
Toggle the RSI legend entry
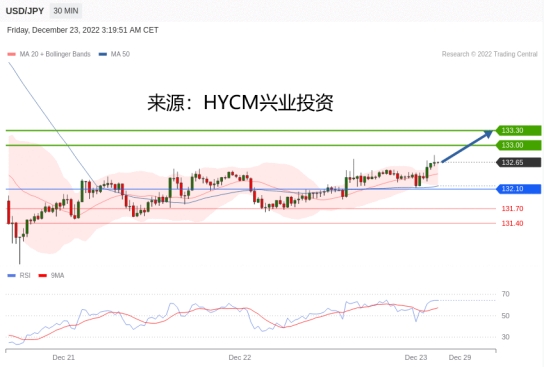[19, 276]
